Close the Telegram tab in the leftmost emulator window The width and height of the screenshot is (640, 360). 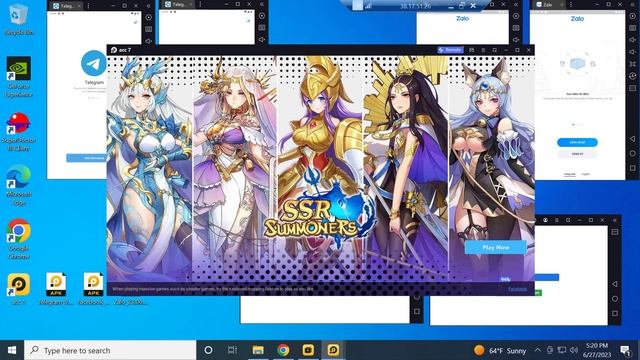(x=79, y=6)
